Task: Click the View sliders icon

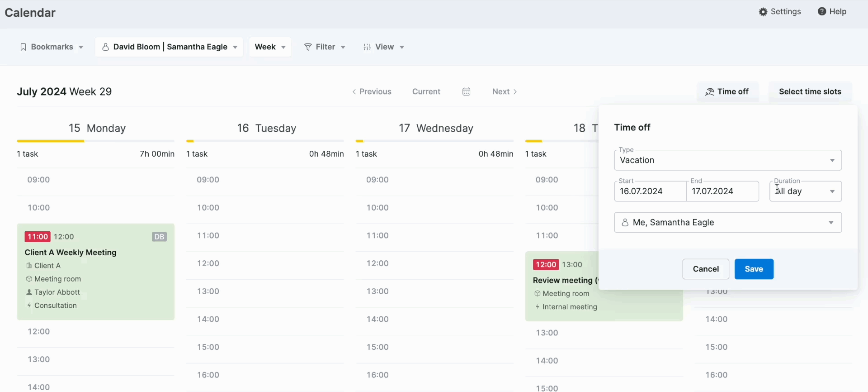Action: [x=368, y=47]
